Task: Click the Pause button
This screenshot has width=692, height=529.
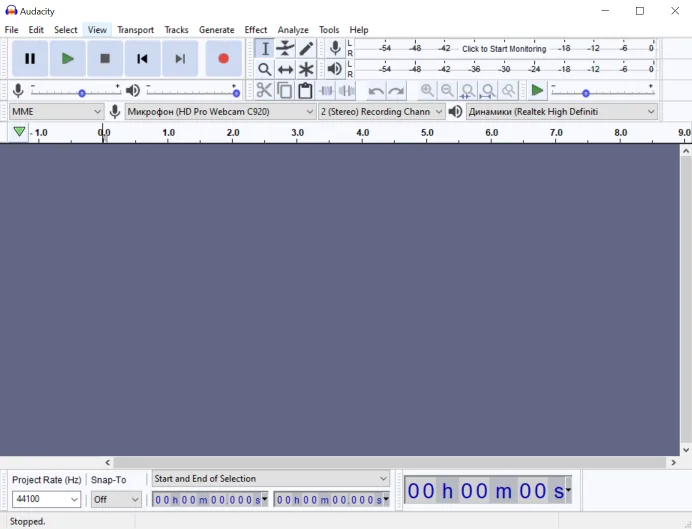Action: pyautogui.click(x=30, y=59)
